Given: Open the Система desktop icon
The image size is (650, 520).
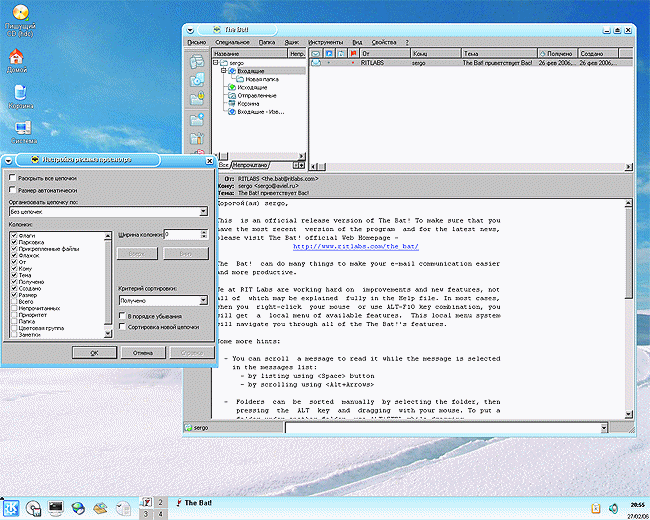Looking at the screenshot, I should coord(23,128).
